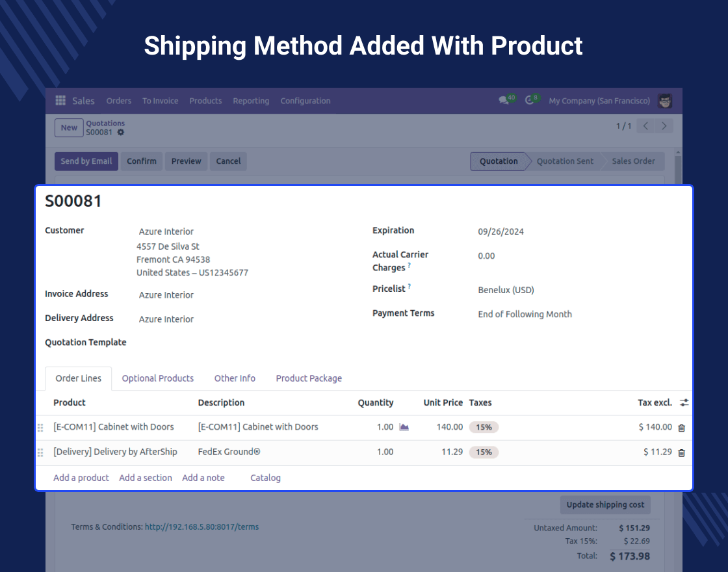Screen dimensions: 728x572
Task: Click the record pager 1 / 1
Action: pos(623,126)
